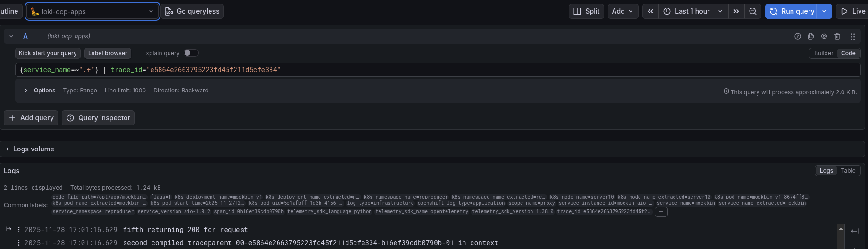Click into the LogQL query input field

425,70
